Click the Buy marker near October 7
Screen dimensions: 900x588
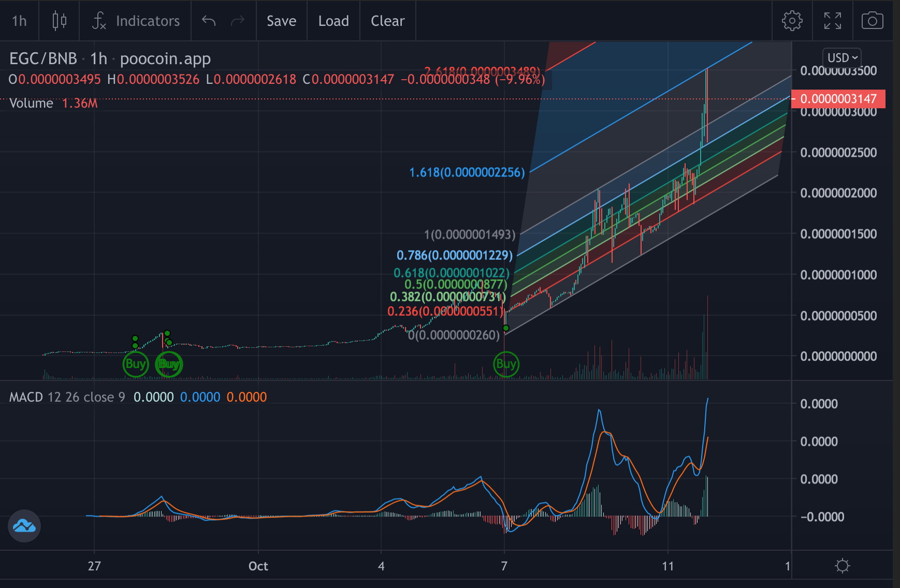(x=506, y=364)
